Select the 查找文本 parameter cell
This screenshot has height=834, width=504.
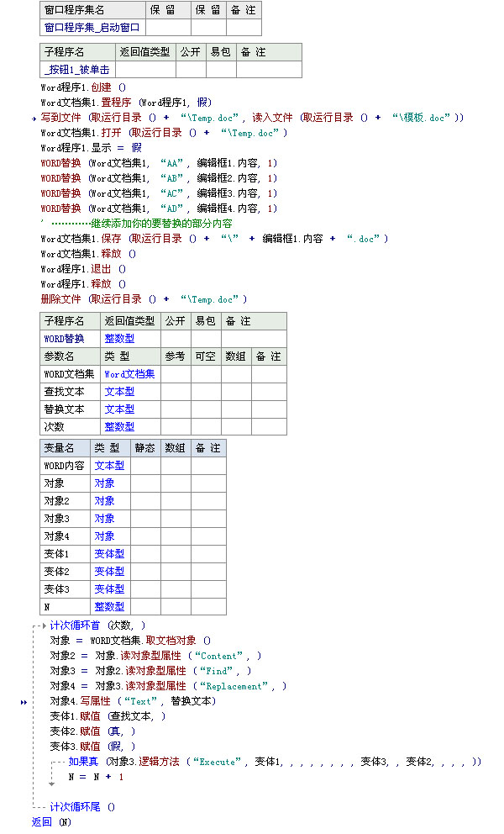coord(71,392)
